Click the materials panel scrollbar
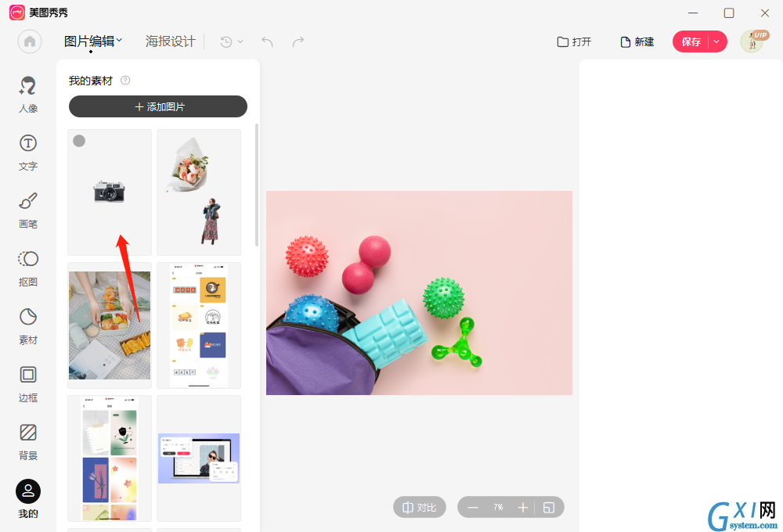Screen dimensions: 783x532 click(257, 185)
